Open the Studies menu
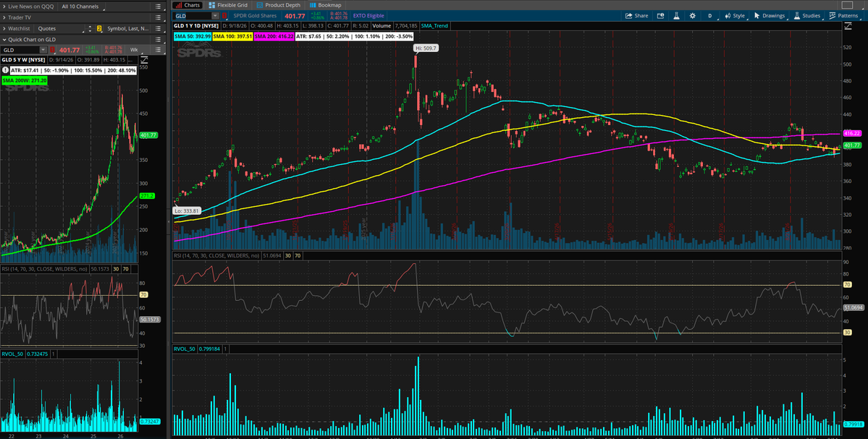The width and height of the screenshot is (868, 439). tap(806, 16)
